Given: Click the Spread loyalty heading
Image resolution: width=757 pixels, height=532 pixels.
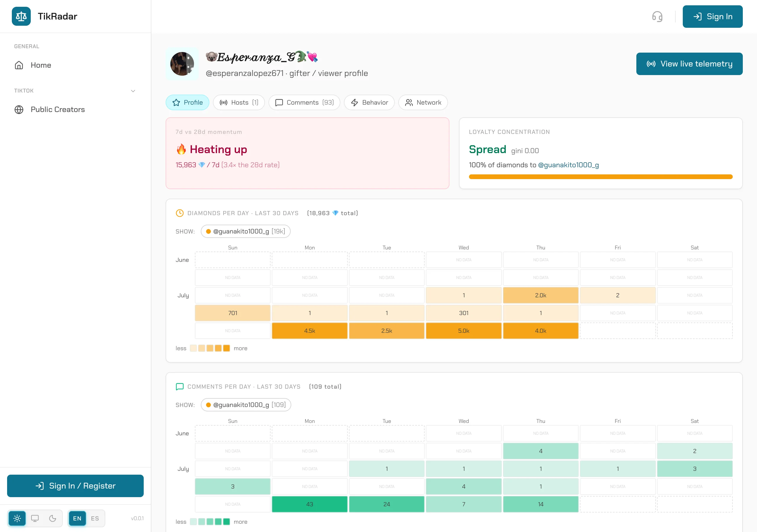Looking at the screenshot, I should [x=487, y=149].
